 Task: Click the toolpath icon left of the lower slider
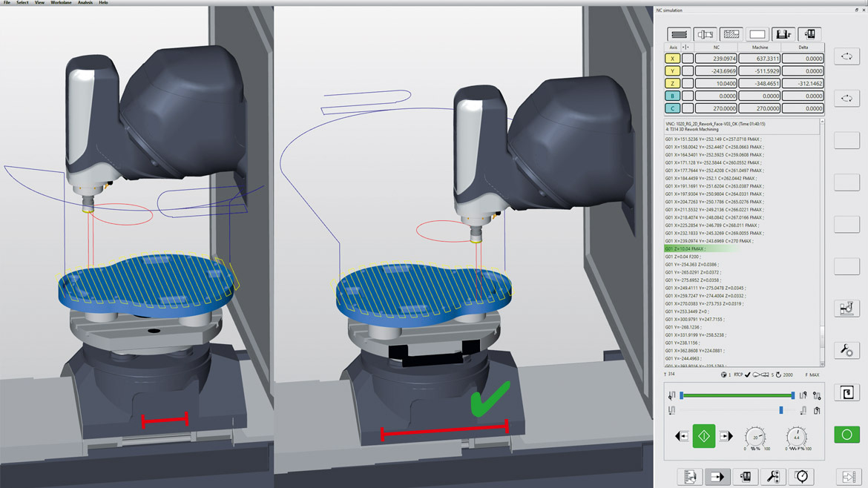tap(671, 410)
